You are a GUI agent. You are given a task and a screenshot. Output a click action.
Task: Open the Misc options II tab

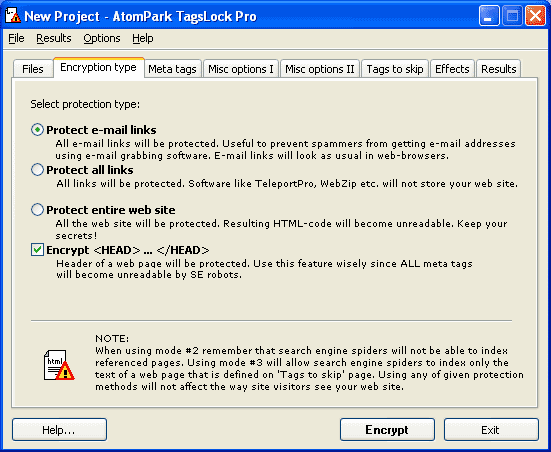coord(320,69)
